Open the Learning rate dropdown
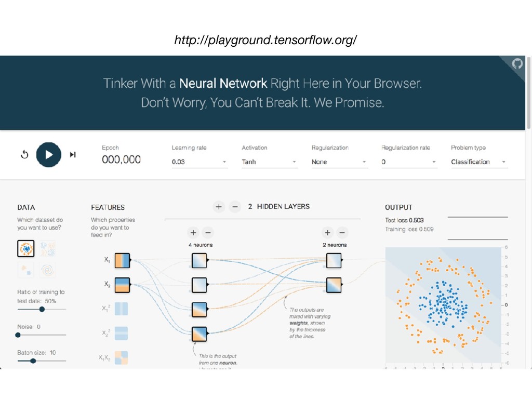Viewport: 532px width, 399px height. click(x=199, y=162)
